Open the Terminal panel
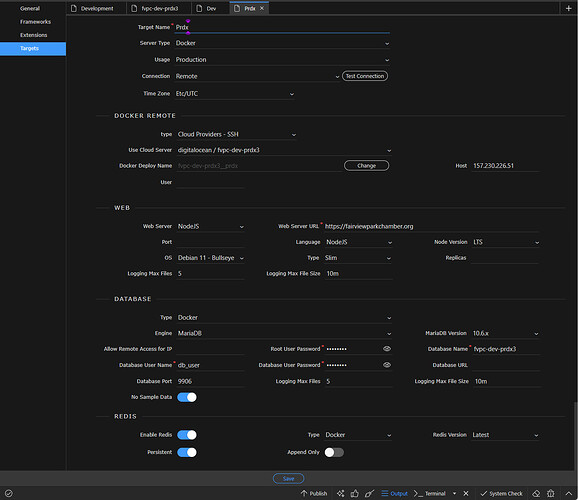Image resolution: width=578 pixels, height=500 pixels. click(429, 493)
